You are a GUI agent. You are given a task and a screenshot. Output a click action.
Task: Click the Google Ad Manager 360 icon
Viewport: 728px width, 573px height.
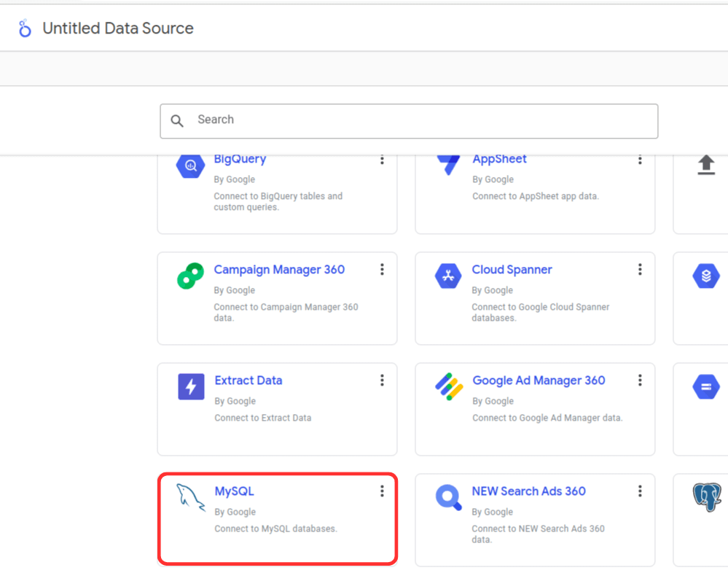(x=449, y=386)
